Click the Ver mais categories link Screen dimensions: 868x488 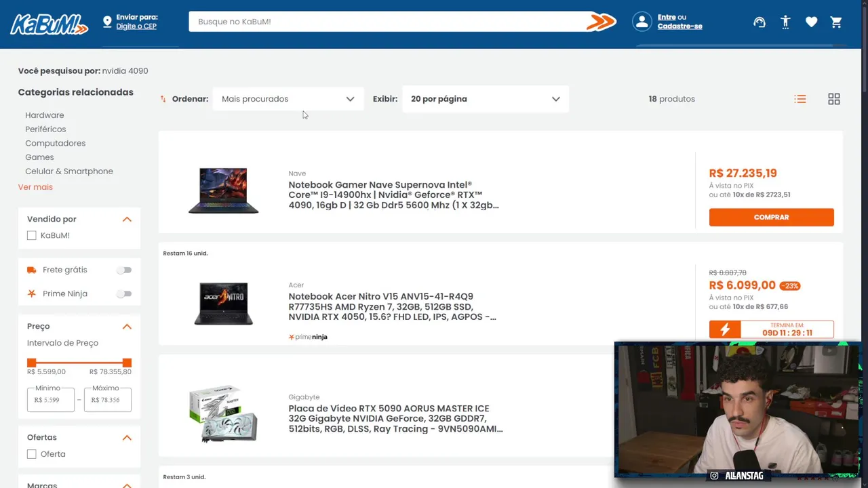point(35,187)
